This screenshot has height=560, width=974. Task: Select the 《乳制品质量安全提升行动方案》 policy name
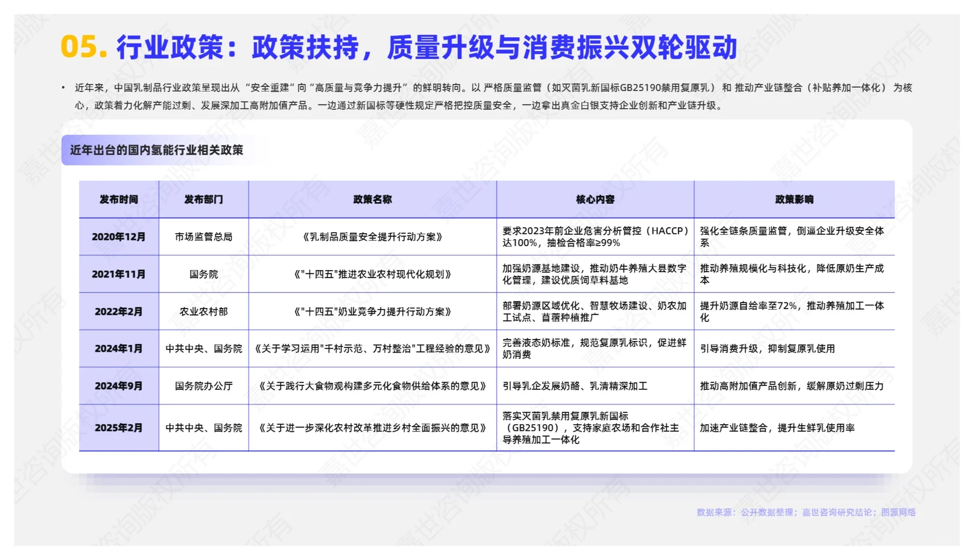tap(373, 237)
